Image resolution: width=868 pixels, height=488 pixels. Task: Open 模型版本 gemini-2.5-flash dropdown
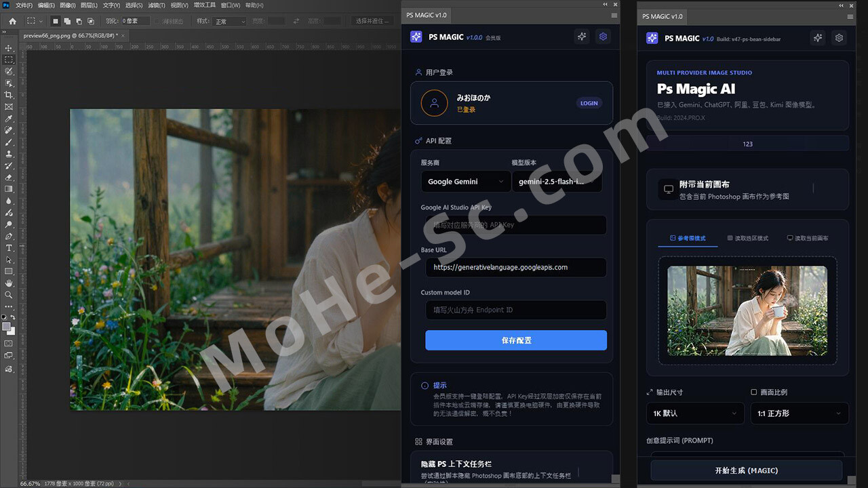coord(557,182)
